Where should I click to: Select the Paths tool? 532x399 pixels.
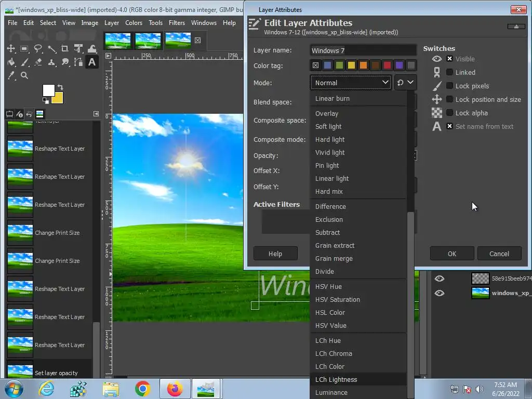pyautogui.click(x=78, y=62)
